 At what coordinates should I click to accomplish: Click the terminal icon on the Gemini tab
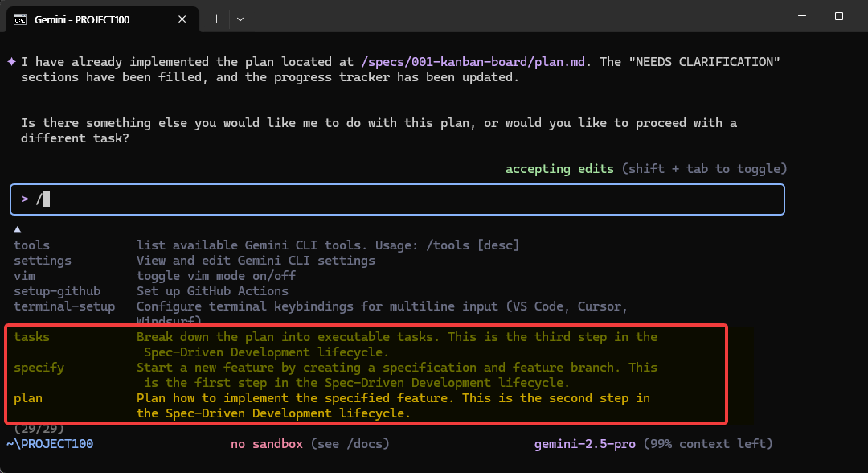click(20, 19)
